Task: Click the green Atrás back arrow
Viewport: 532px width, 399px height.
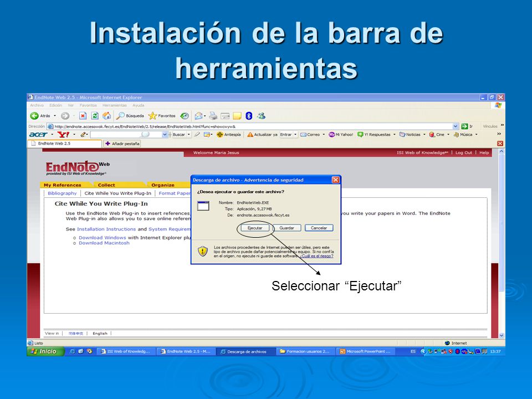Action: click(x=34, y=116)
